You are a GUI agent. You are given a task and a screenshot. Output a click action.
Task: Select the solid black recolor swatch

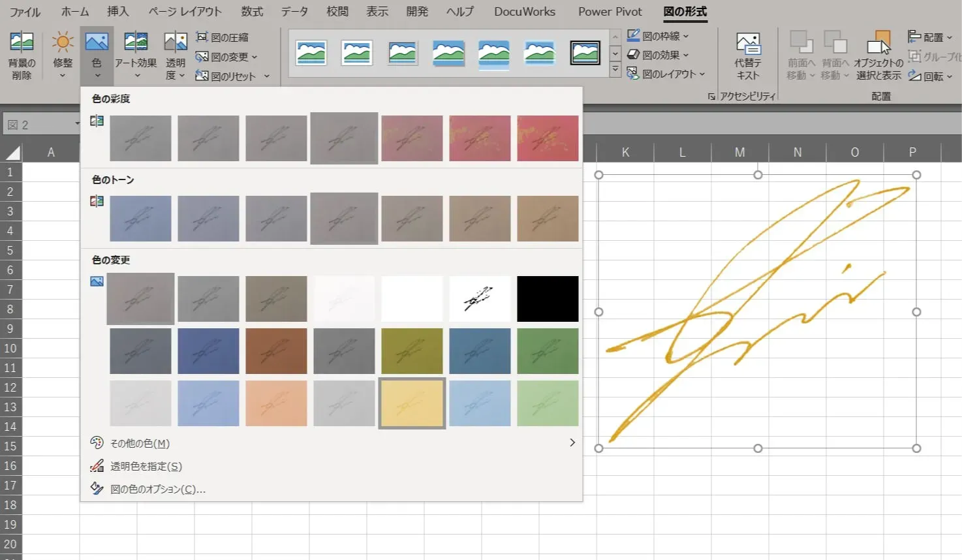coord(548,299)
